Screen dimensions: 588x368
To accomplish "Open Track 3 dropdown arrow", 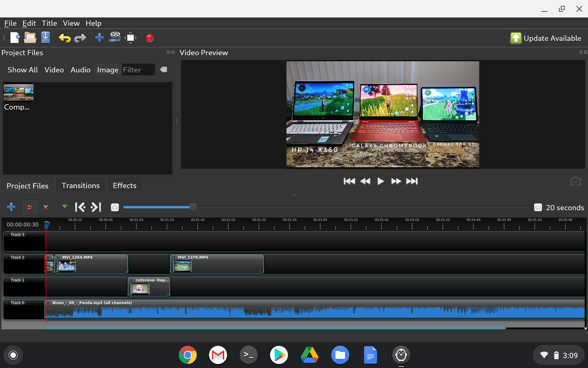I will pos(7,235).
